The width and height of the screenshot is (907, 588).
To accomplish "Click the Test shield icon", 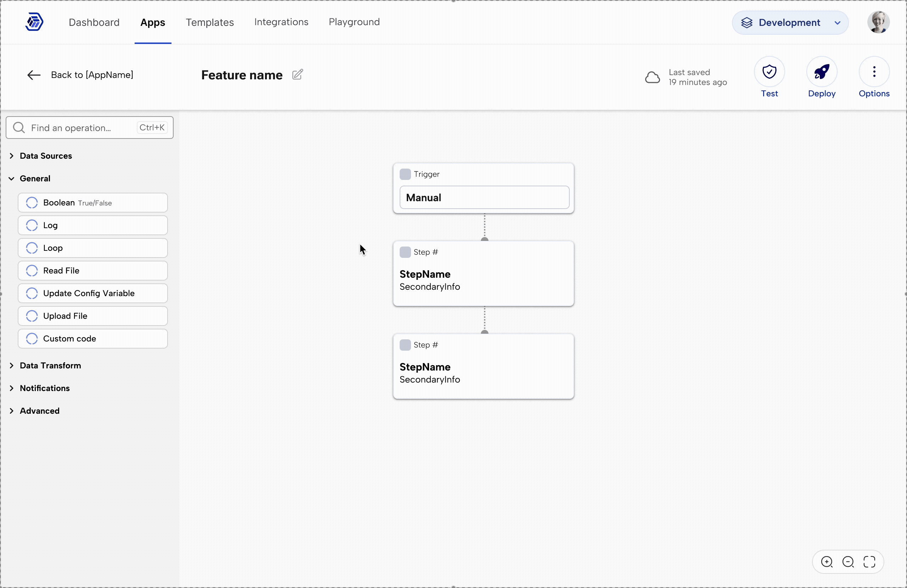I will point(769,72).
